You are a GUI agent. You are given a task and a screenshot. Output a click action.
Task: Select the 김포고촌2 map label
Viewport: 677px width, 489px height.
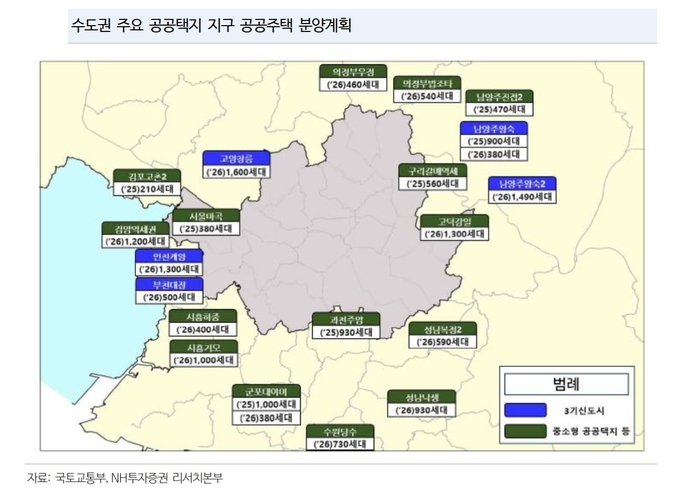140,174
